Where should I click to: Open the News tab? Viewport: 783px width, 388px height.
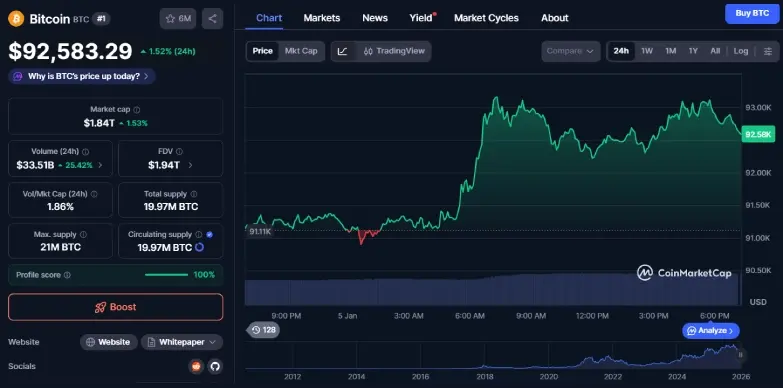tap(375, 18)
